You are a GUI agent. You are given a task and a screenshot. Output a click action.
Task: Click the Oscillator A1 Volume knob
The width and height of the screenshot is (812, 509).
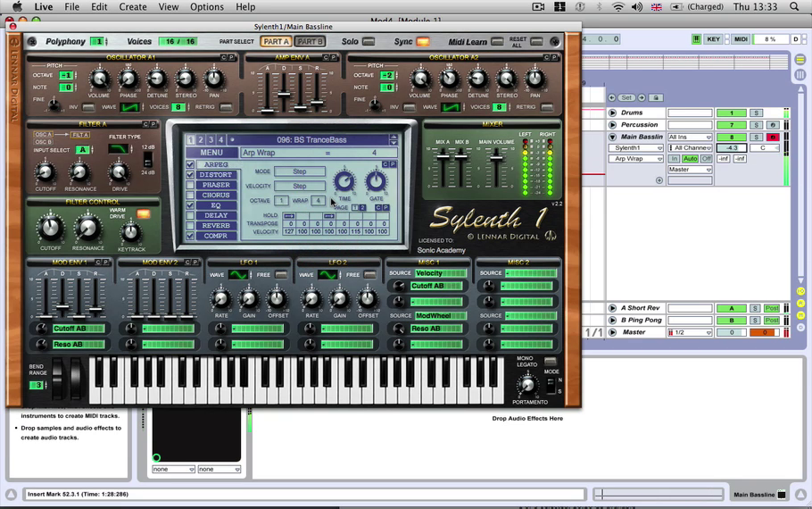pos(99,79)
